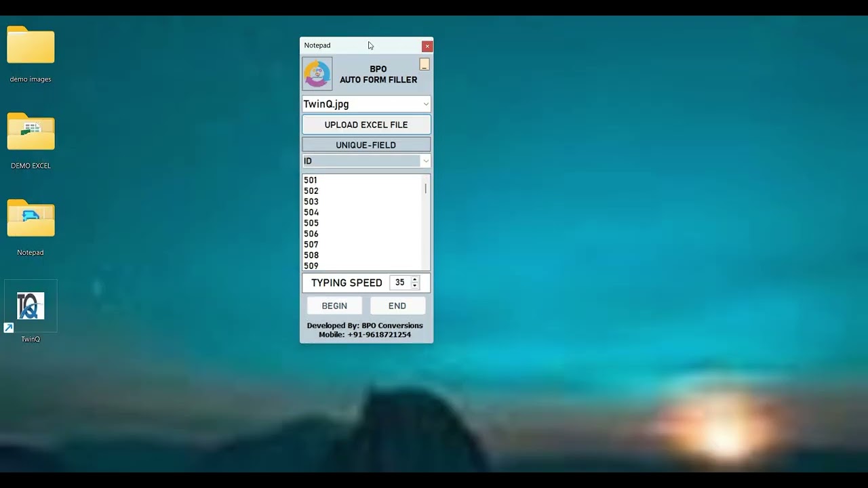Select ID 501 in the list

click(x=363, y=180)
